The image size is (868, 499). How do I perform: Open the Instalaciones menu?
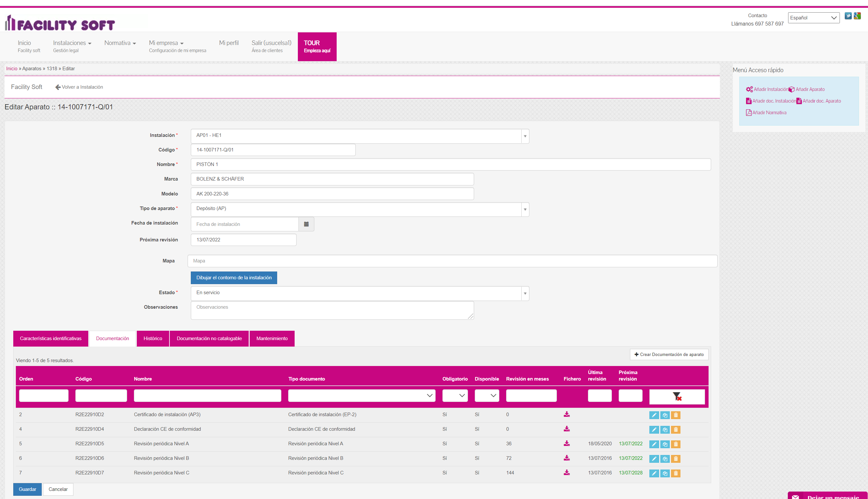point(72,43)
